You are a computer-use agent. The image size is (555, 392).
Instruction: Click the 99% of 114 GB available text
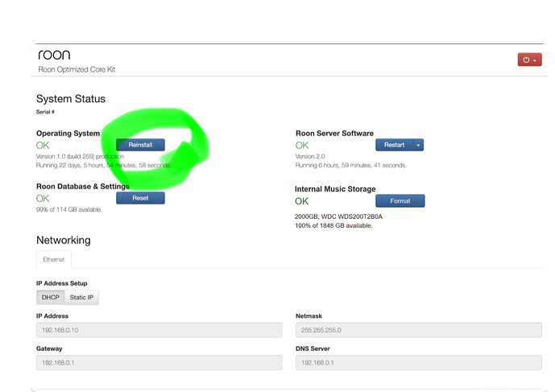[x=69, y=209]
